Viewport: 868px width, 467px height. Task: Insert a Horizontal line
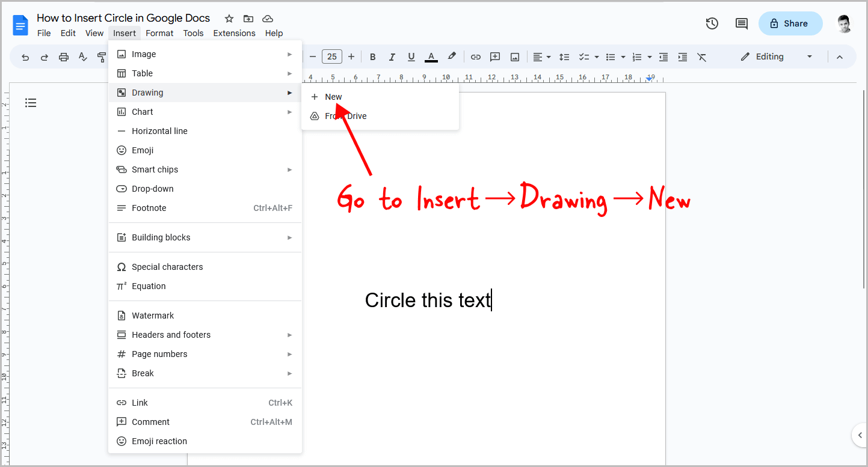point(205,131)
